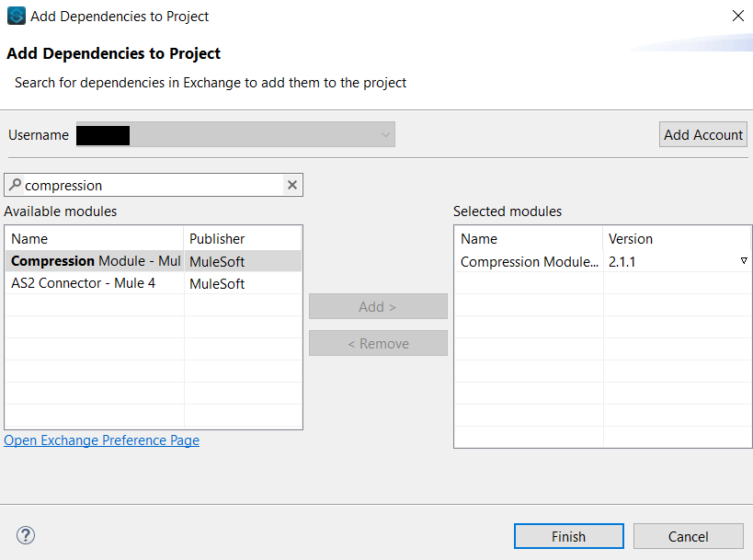This screenshot has width=753, height=560.
Task: Click the Publisher column header
Action: pyautogui.click(x=243, y=239)
